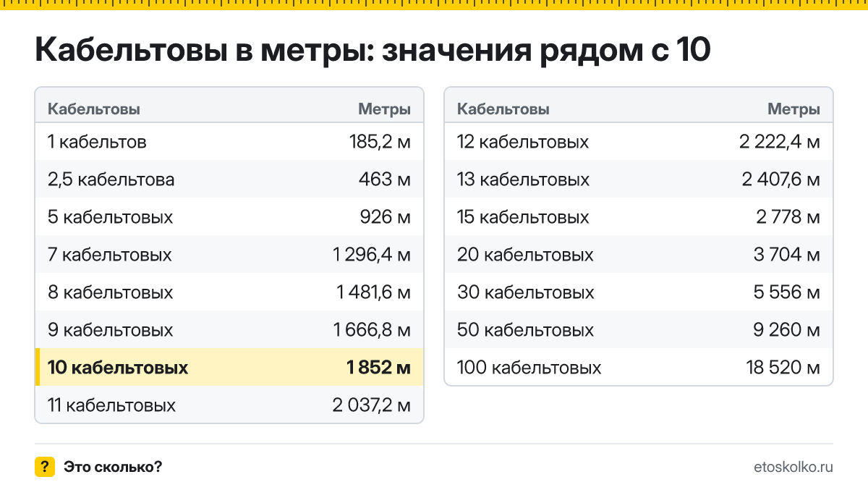Select the '2,5 кабельтова' cell
Screen dimensions: 868x490
click(x=111, y=179)
